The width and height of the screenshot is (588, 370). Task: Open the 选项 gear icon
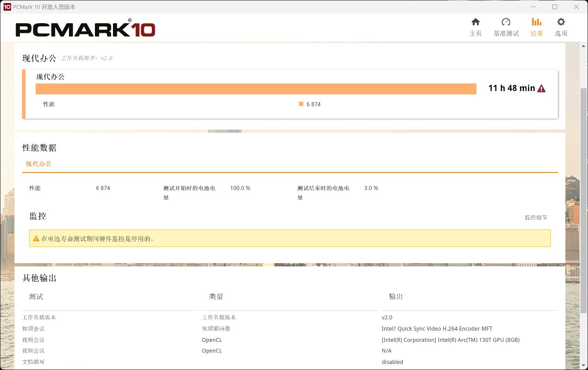pos(561,22)
